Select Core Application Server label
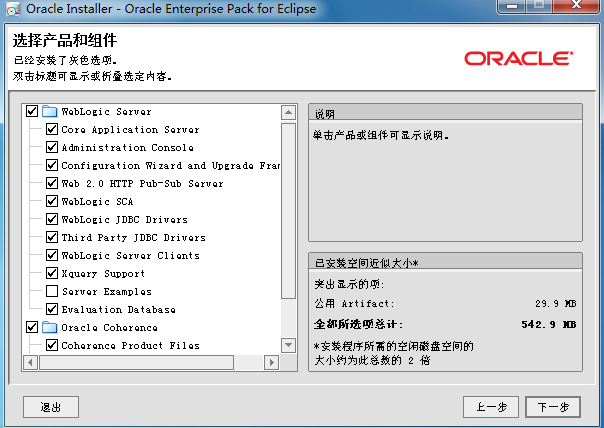 point(131,129)
